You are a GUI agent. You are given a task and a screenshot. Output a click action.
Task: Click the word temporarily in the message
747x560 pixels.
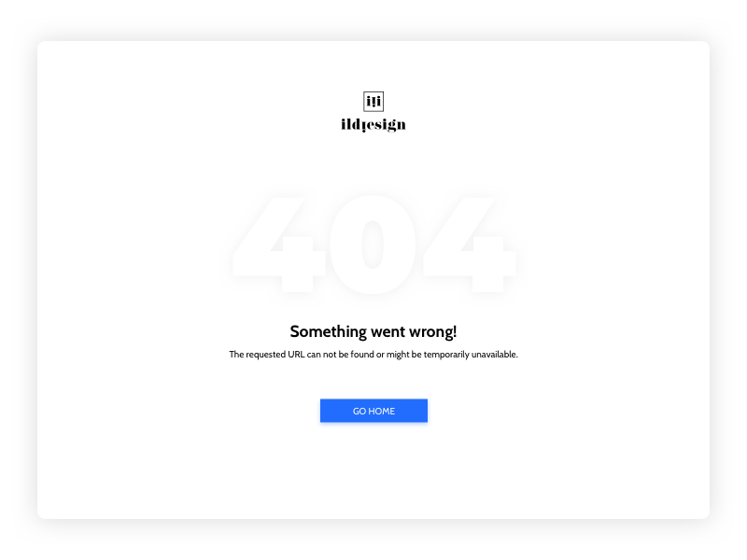[446, 355]
